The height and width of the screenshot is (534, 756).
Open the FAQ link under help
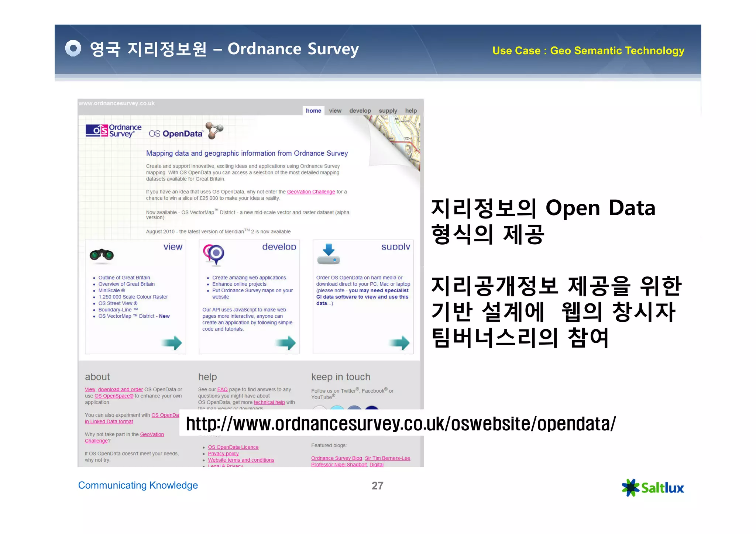pyautogui.click(x=222, y=390)
